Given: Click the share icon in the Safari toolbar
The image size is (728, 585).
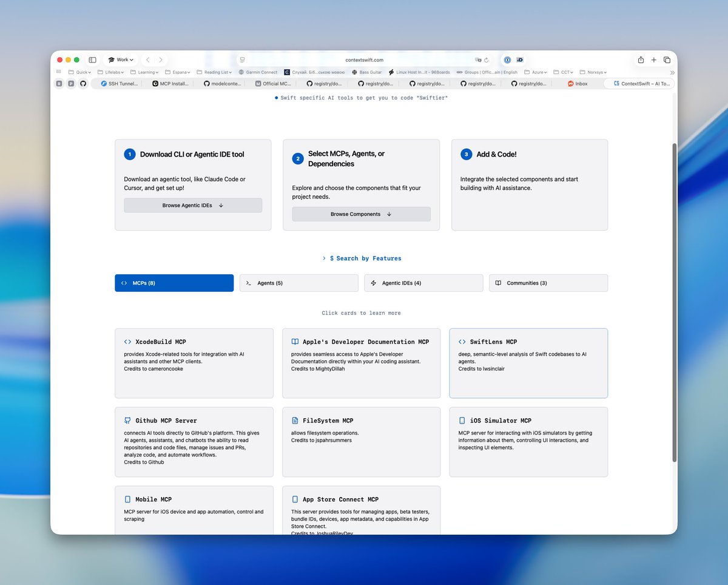Looking at the screenshot, I should pyautogui.click(x=640, y=59).
